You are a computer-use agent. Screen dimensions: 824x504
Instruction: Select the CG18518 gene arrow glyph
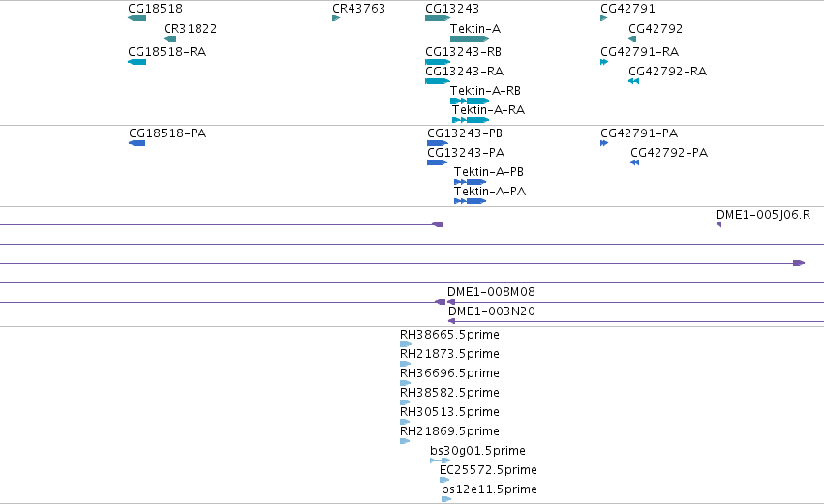pyautogui.click(x=137, y=18)
